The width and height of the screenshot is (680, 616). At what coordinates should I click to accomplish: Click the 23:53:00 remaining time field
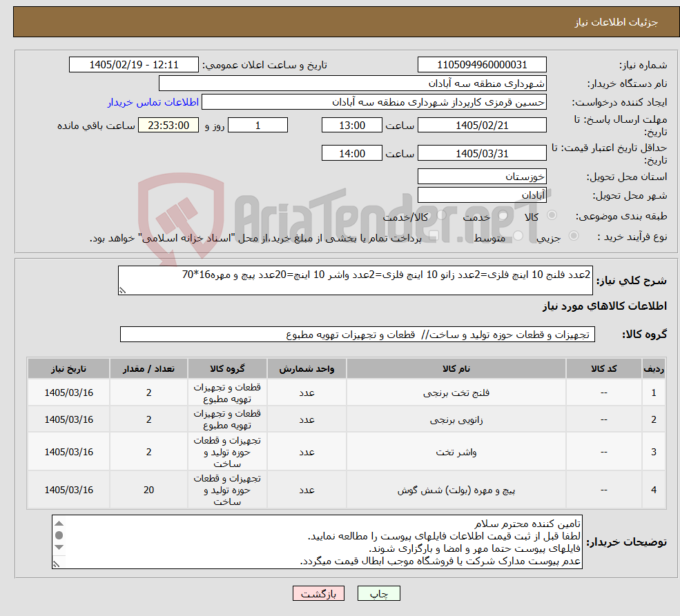pos(168,125)
